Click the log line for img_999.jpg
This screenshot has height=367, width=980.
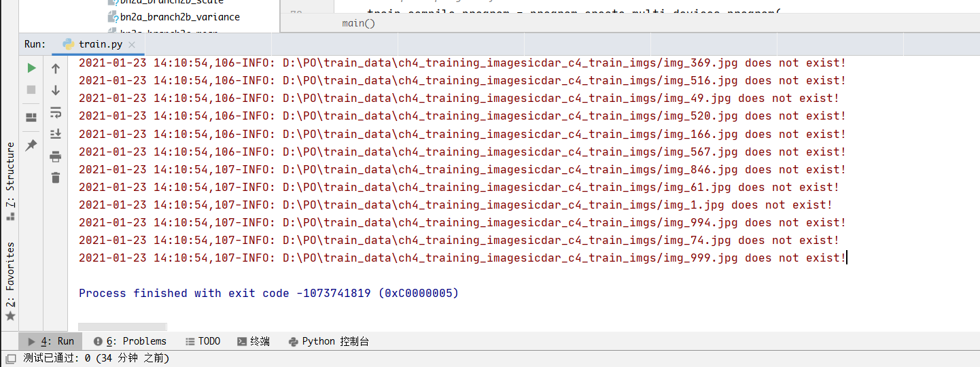tap(462, 258)
